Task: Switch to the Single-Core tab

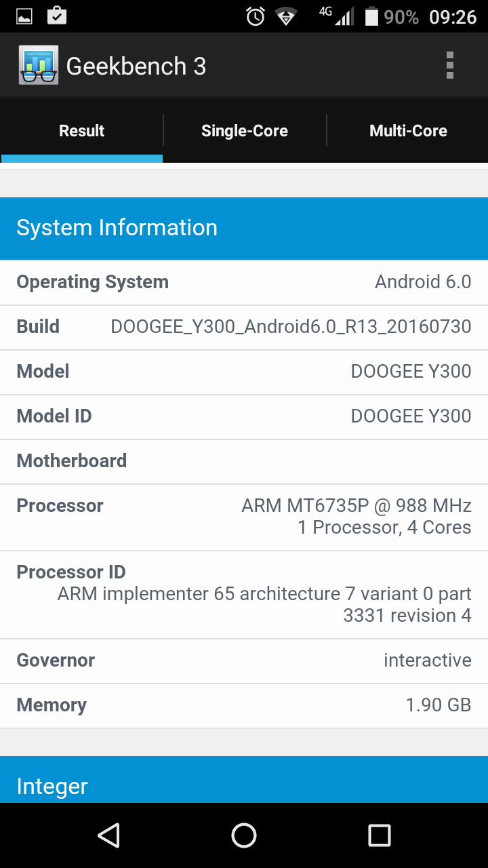Action: [245, 131]
